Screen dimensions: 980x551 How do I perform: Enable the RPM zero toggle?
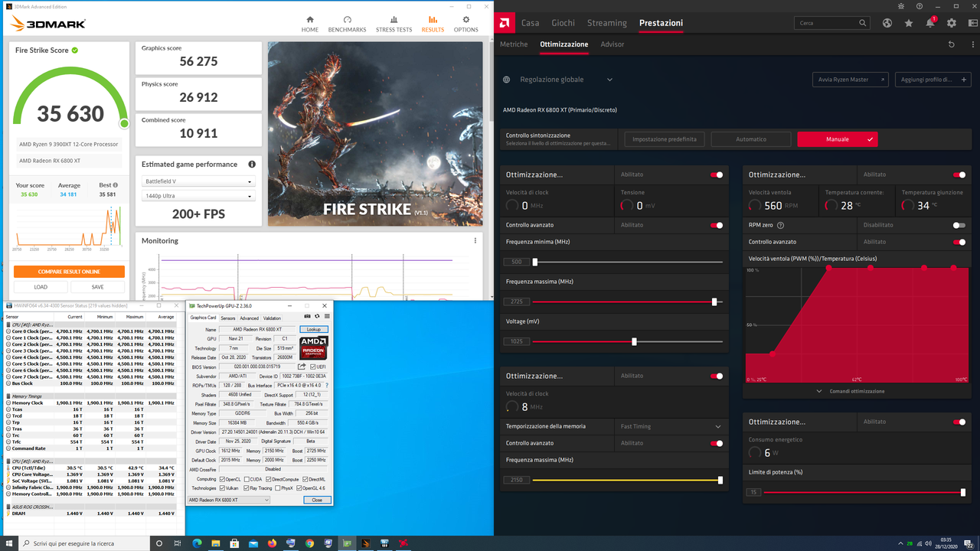(x=961, y=225)
